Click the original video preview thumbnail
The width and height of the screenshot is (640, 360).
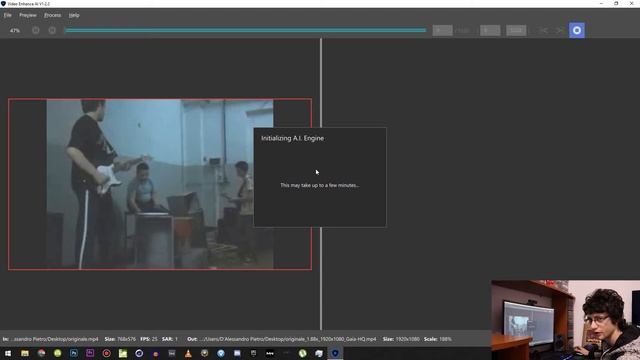coord(160,184)
